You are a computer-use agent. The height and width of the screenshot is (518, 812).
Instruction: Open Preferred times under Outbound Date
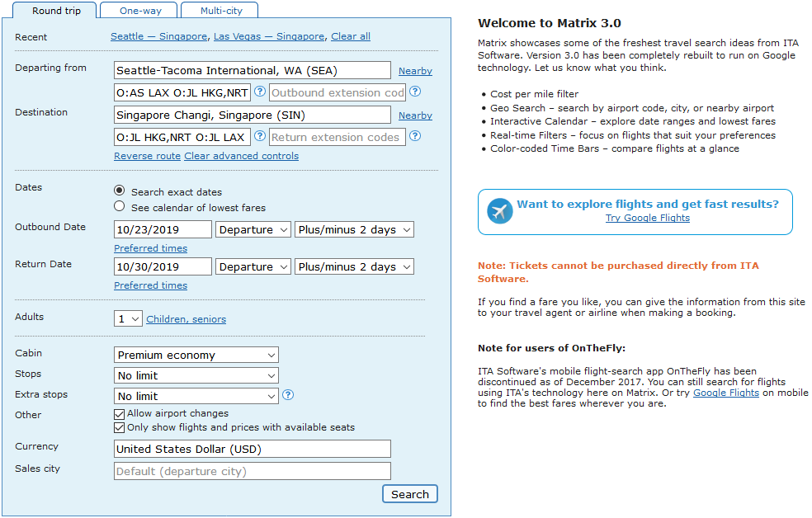pyautogui.click(x=151, y=248)
